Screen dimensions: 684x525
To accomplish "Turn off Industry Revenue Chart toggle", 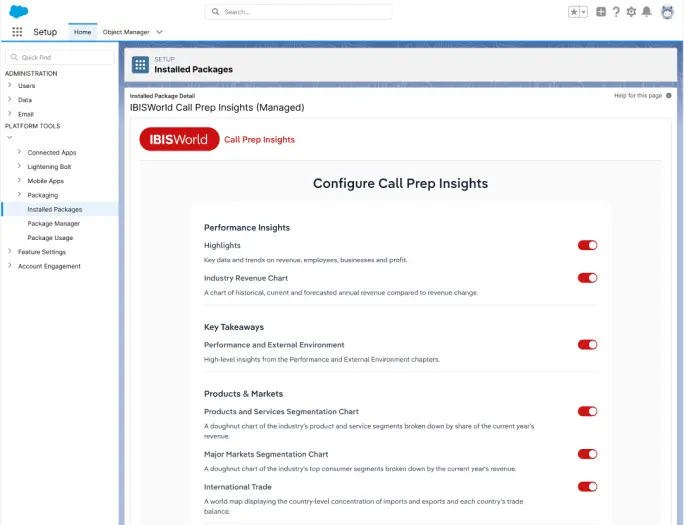I will (x=587, y=278).
